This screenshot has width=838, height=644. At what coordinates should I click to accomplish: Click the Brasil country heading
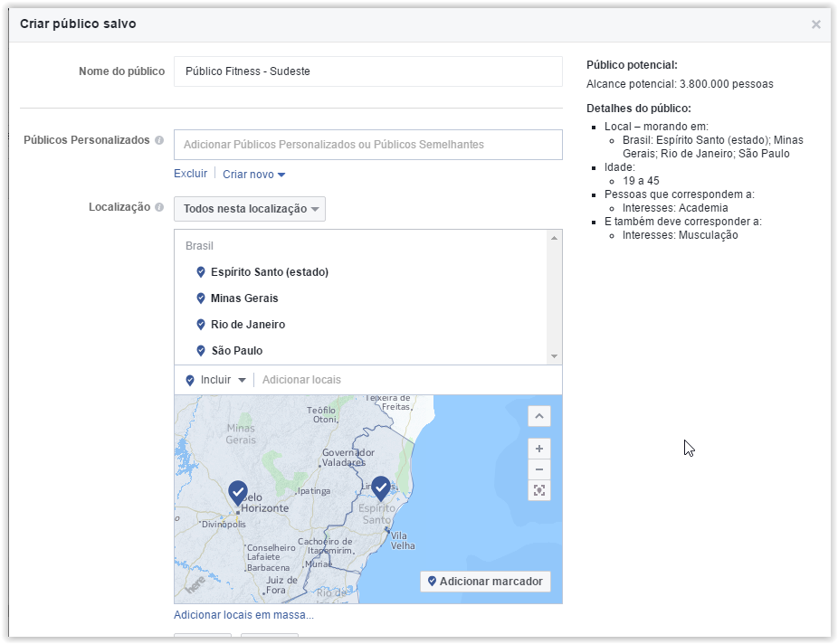point(199,246)
